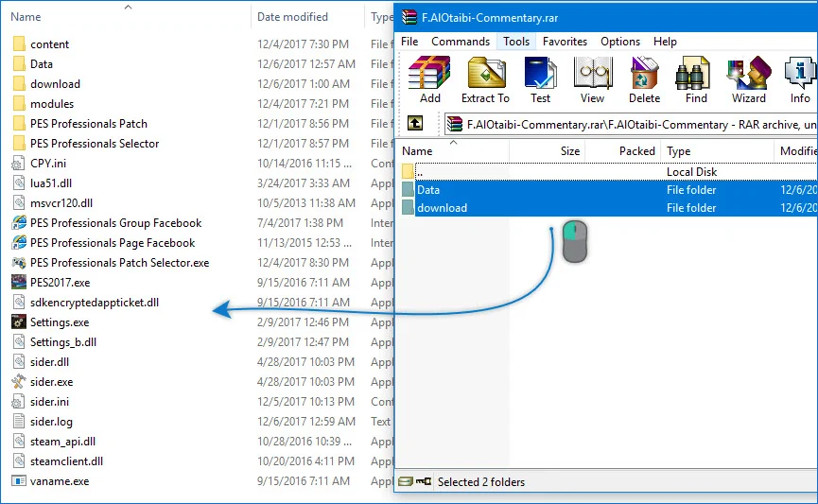Select the Data folder in Explorer
This screenshot has height=504, width=818.
(x=42, y=63)
